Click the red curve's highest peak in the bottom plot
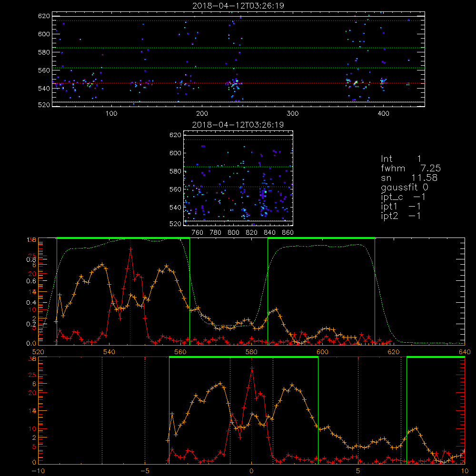The height and width of the screenshot is (476, 476). click(252, 368)
